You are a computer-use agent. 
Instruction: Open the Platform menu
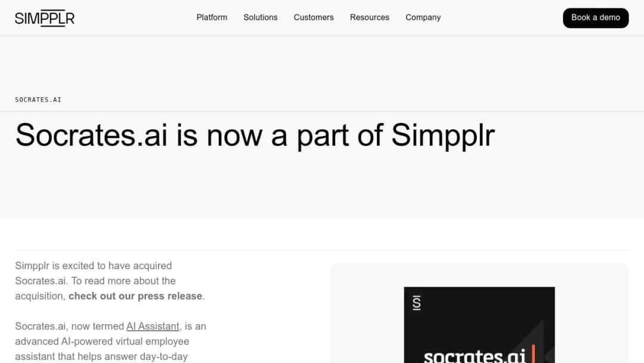click(212, 18)
